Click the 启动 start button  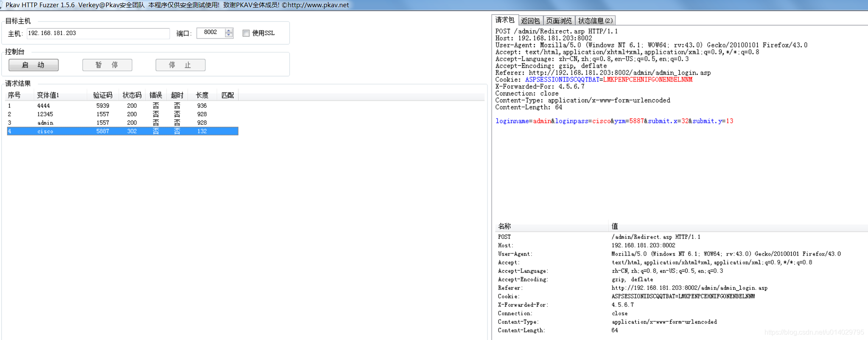[34, 65]
